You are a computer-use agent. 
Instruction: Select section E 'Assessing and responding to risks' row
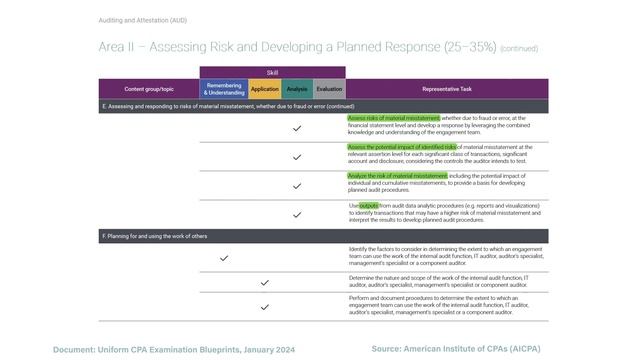[x=323, y=107]
